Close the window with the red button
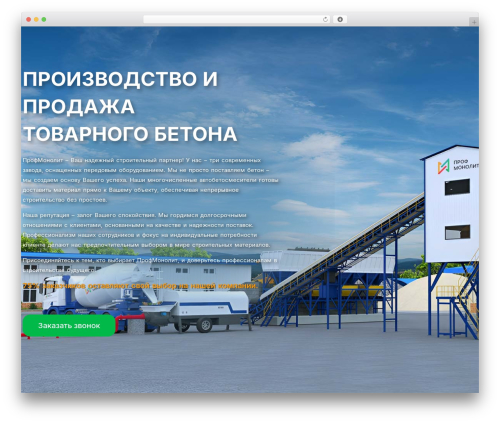 tap(29, 20)
